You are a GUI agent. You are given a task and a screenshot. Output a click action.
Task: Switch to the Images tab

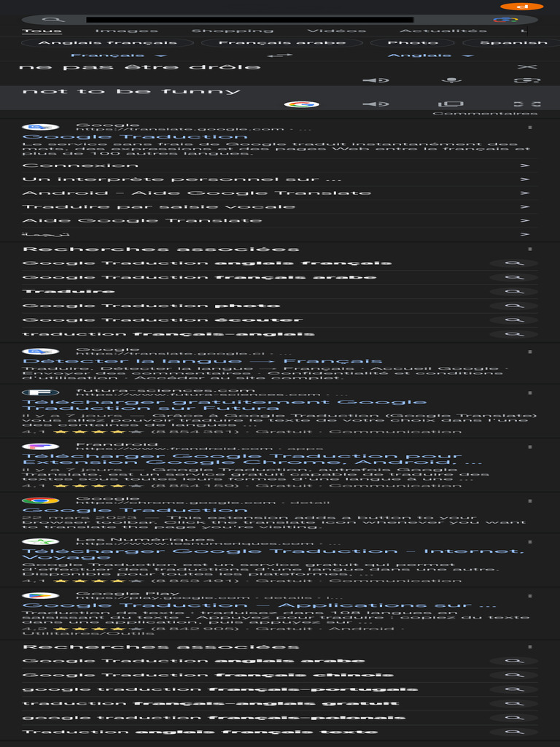126,31
